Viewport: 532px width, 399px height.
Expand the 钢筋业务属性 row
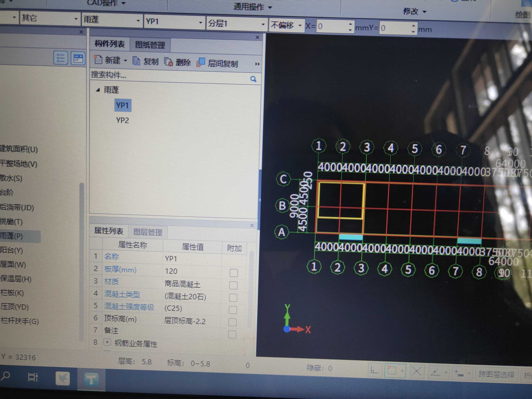point(107,342)
